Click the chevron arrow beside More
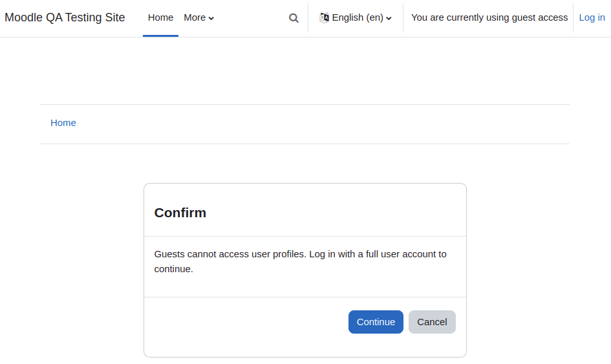 [211, 18]
